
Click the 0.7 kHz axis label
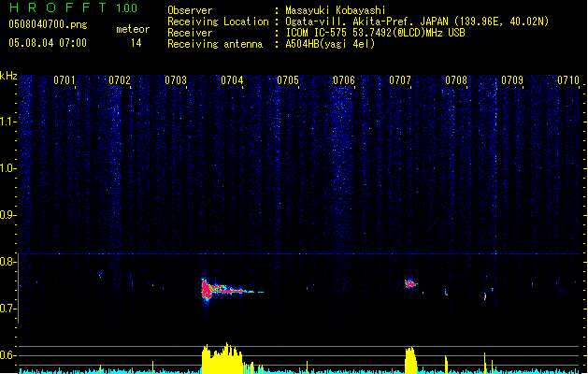8,309
